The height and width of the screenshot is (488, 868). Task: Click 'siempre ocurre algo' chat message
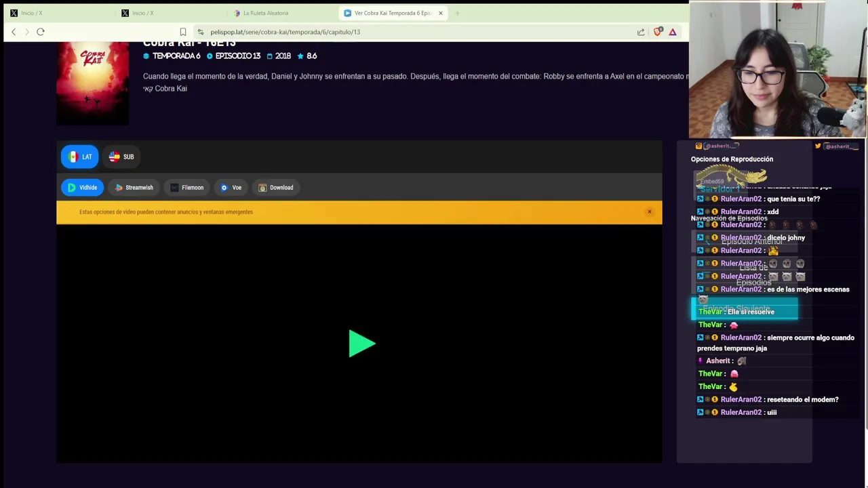pyautogui.click(x=776, y=343)
